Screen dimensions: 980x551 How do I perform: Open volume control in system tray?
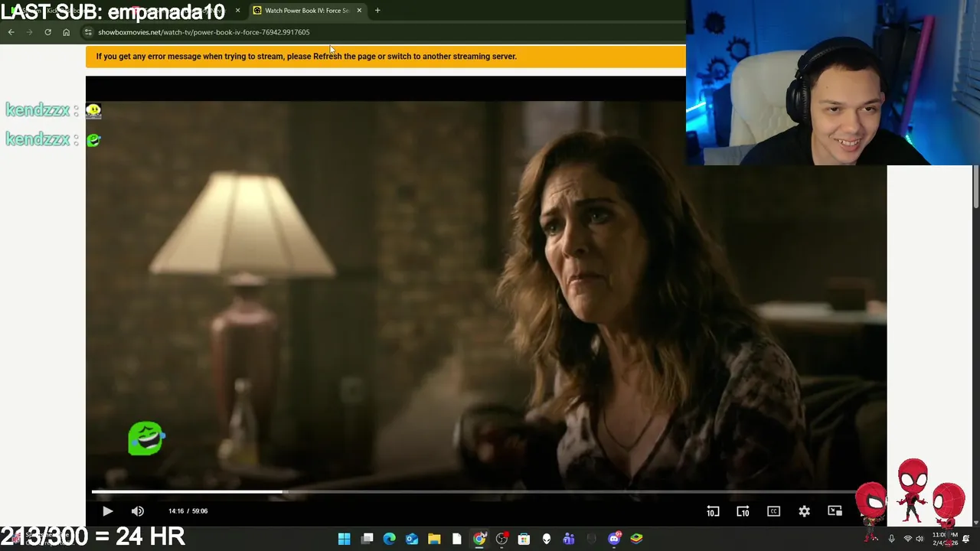click(x=920, y=539)
